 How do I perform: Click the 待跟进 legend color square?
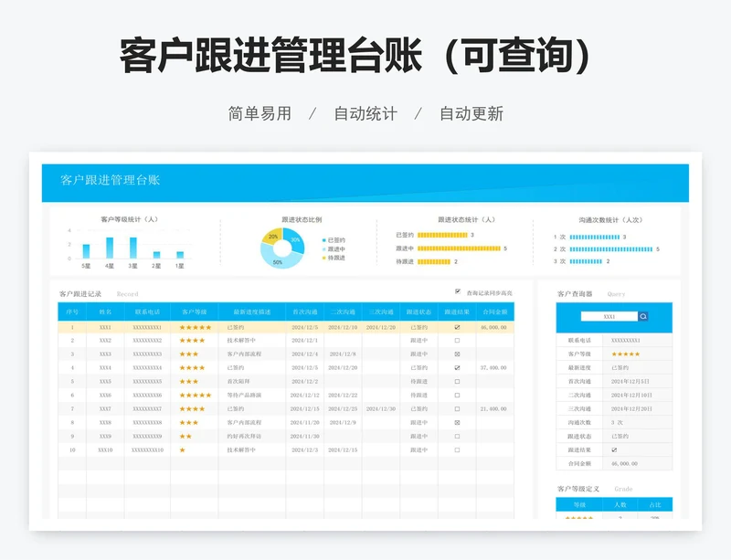[x=324, y=258]
